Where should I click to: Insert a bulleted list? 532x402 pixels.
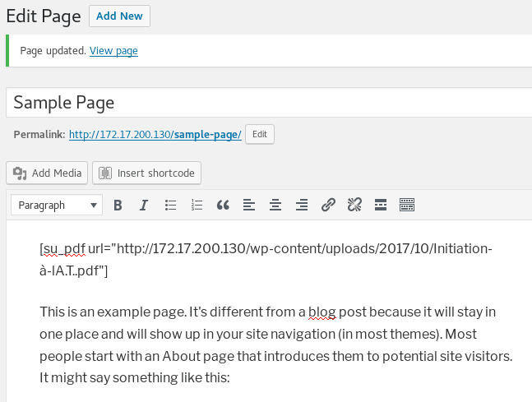tap(170, 205)
